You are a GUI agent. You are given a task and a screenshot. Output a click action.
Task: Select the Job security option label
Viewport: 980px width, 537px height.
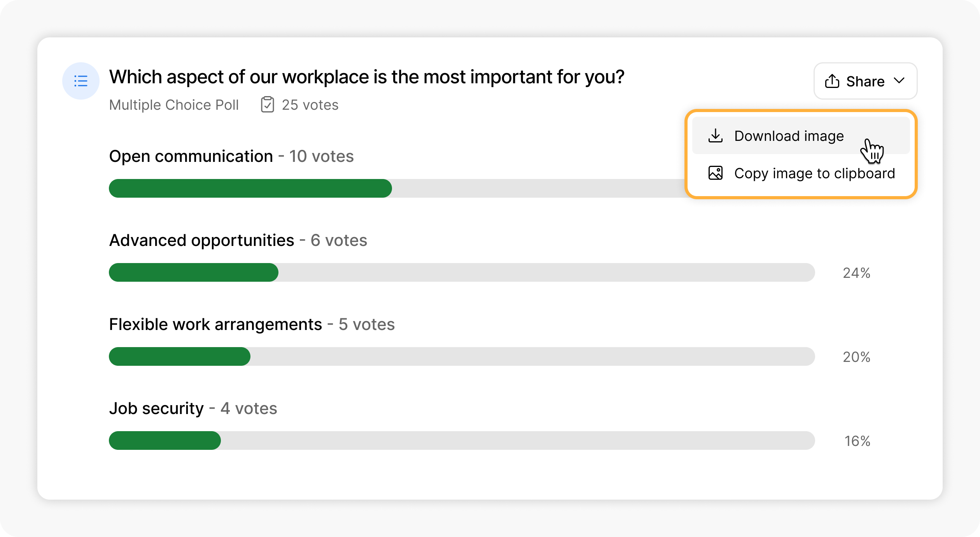(156, 409)
